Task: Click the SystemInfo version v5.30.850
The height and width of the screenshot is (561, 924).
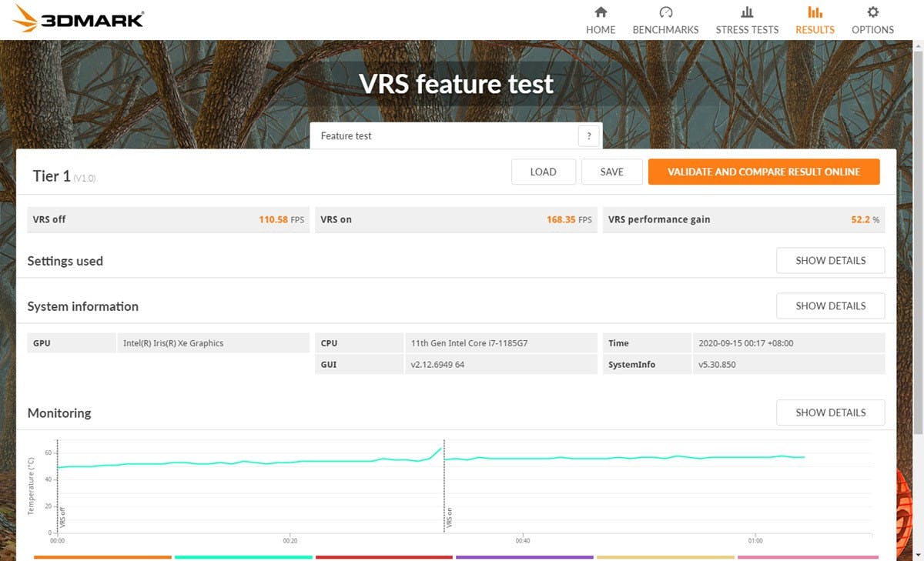Action: tap(717, 364)
